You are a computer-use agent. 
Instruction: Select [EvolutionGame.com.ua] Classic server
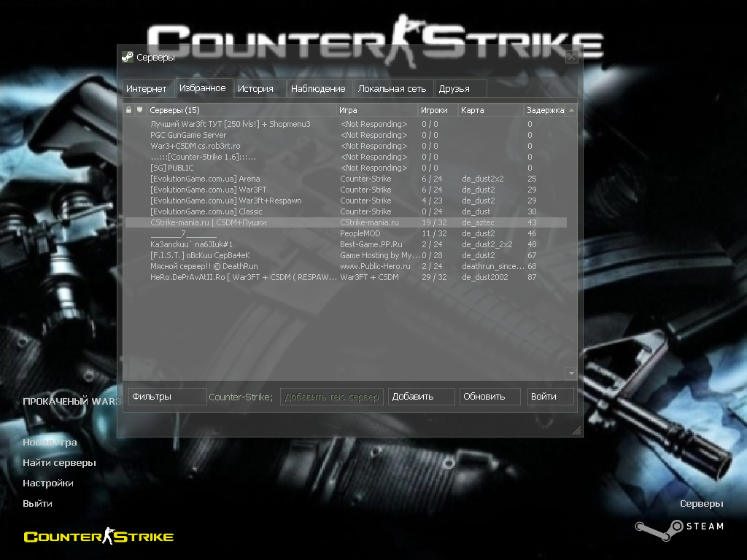tap(346, 212)
